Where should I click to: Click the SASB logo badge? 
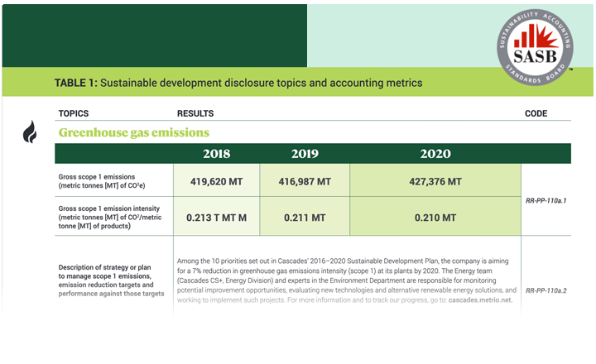pos(535,47)
